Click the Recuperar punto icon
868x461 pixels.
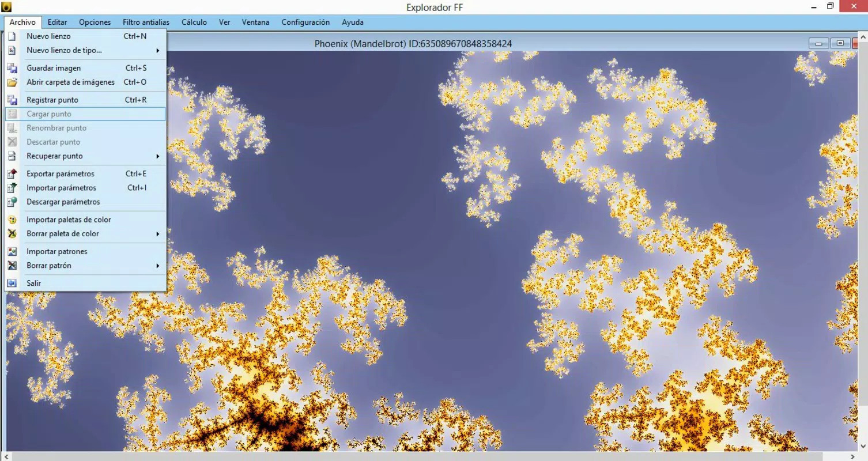tap(12, 156)
